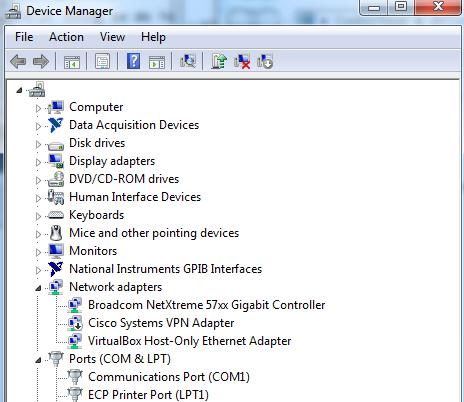The image size is (464, 402).
Task: Open the Help menu
Action: pos(153,37)
